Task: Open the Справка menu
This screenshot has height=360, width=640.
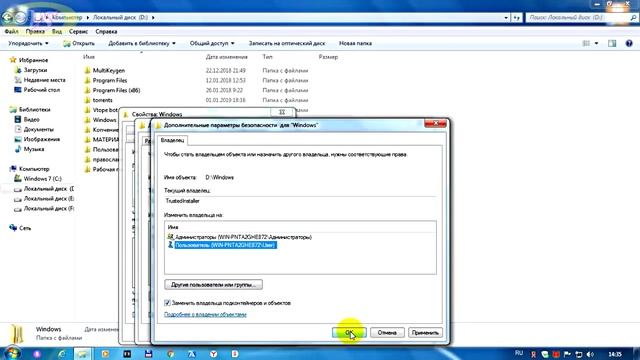Action: (x=106, y=31)
